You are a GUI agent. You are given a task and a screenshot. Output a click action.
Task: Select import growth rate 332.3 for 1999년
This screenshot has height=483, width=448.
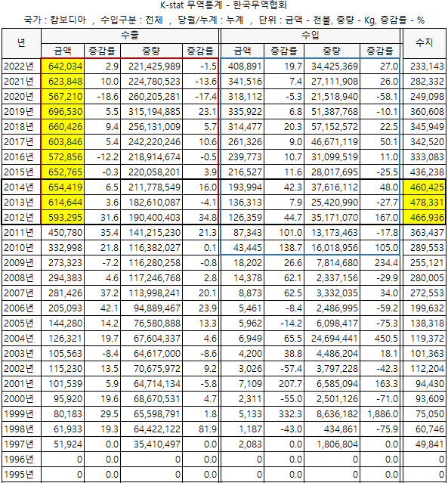[x=284, y=413]
